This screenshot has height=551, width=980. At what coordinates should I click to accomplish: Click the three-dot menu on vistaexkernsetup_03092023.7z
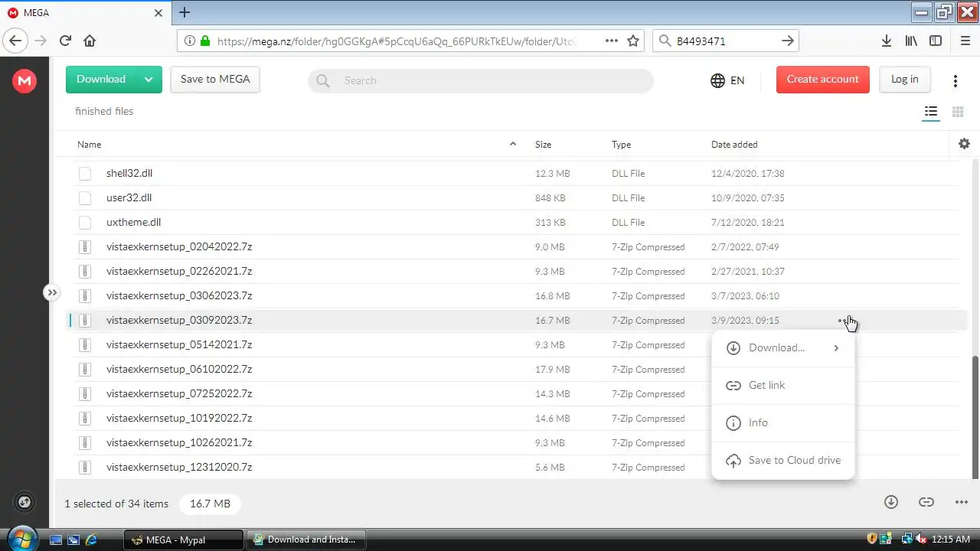(x=844, y=321)
